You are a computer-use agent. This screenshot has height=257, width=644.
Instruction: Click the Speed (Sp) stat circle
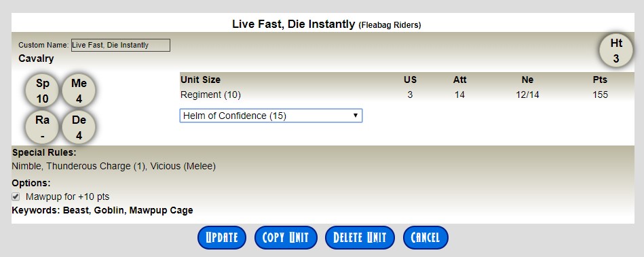[x=42, y=91]
